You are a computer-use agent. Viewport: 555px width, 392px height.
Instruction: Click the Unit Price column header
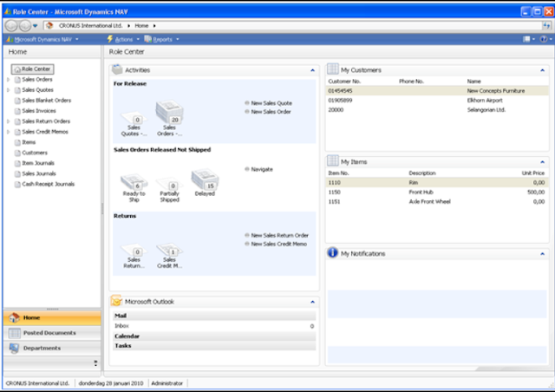532,173
